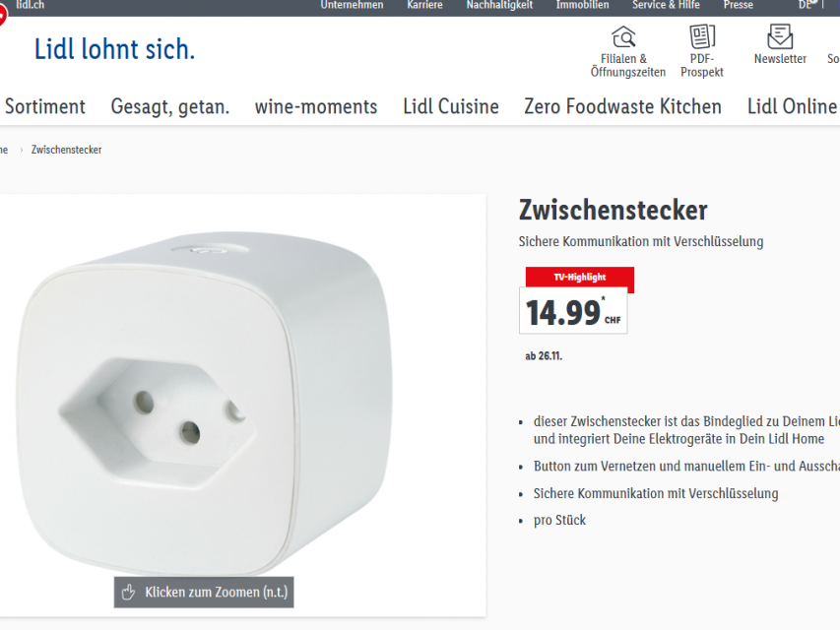The height and width of the screenshot is (630, 840).
Task: Open Lidl Cuisine navigation item
Action: pyautogui.click(x=451, y=106)
